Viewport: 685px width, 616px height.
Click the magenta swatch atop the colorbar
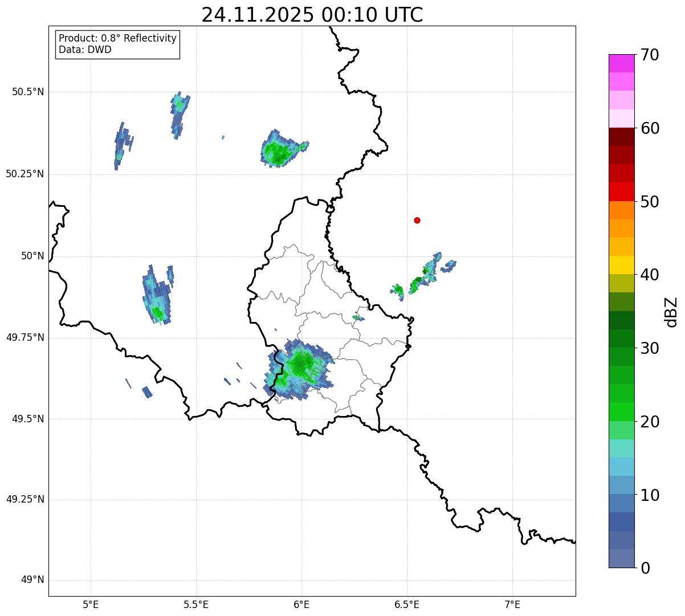click(621, 63)
